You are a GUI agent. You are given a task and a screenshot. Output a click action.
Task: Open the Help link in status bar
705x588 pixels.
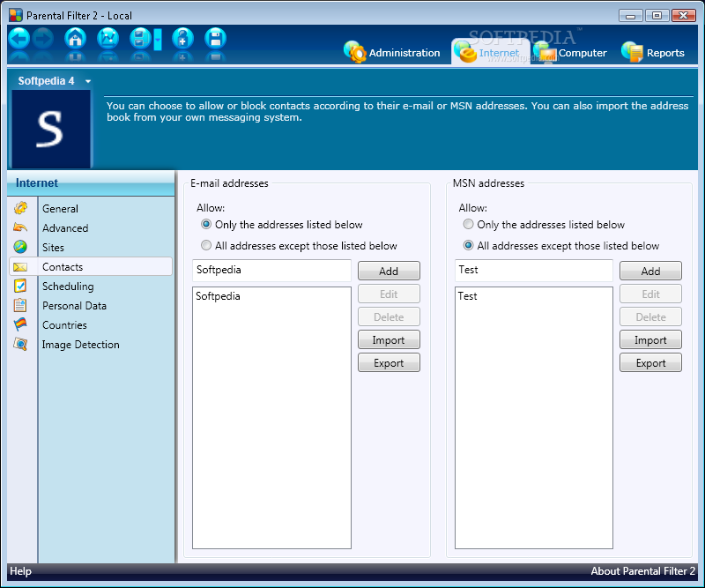click(x=20, y=571)
